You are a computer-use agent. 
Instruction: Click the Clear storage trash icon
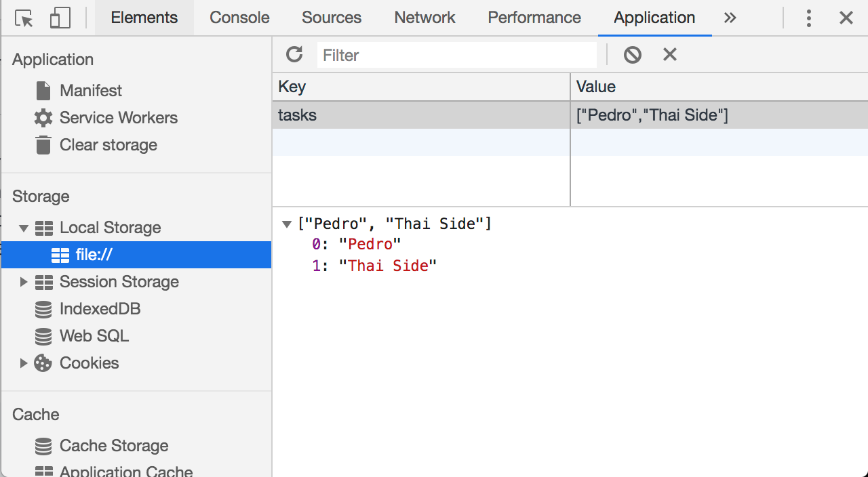tap(43, 145)
